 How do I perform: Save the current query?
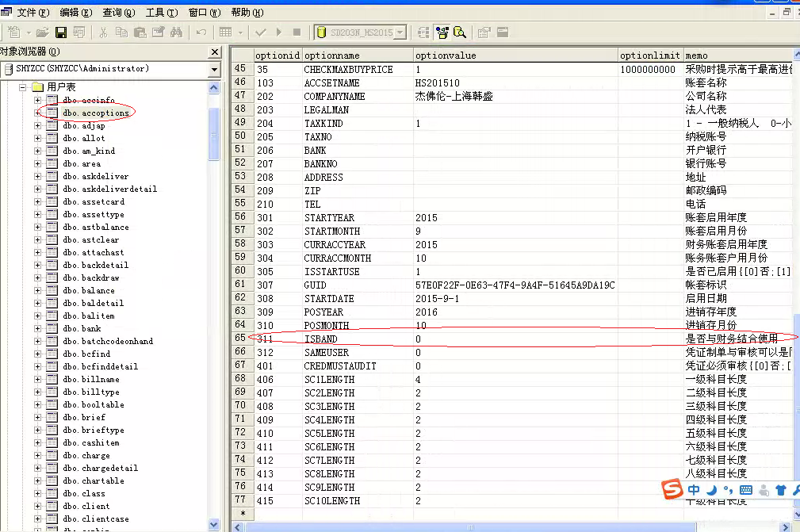click(61, 32)
